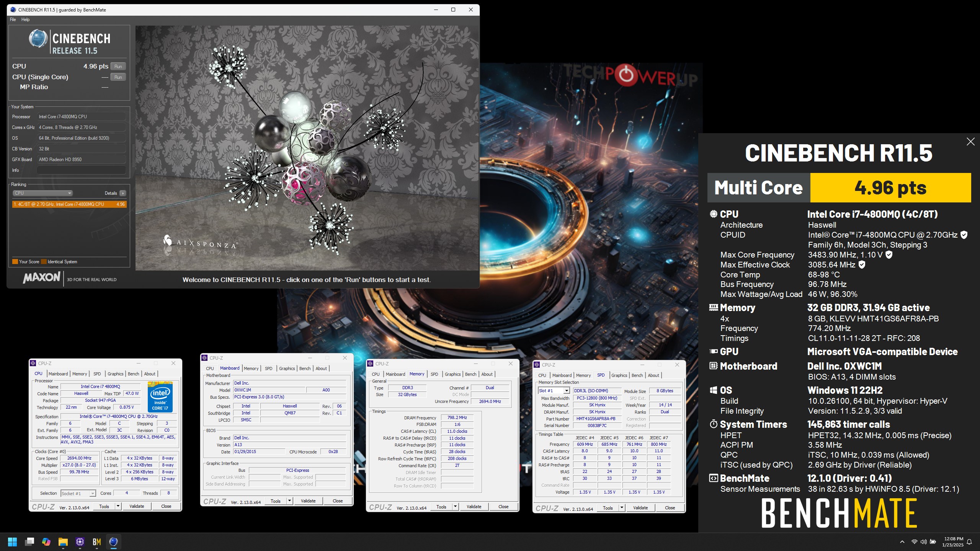This screenshot has height=551, width=980.
Task: Open the clock and date flyout
Action: point(953,542)
